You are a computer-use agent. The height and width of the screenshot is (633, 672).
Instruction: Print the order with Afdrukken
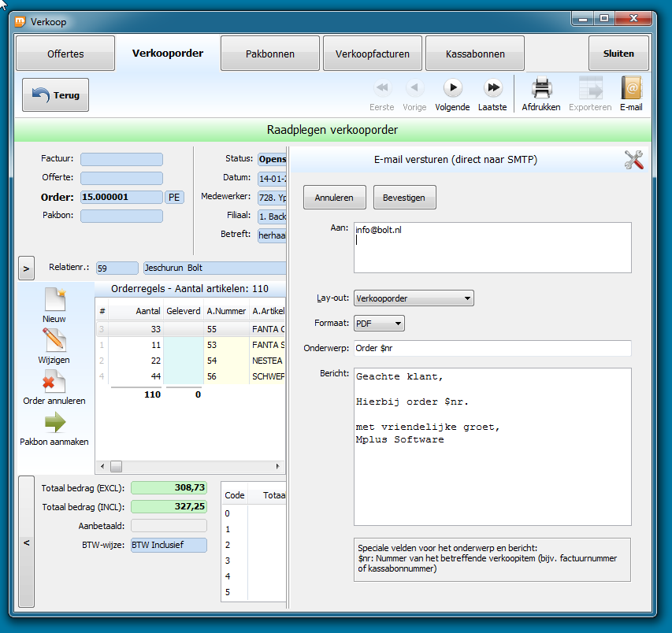541,94
